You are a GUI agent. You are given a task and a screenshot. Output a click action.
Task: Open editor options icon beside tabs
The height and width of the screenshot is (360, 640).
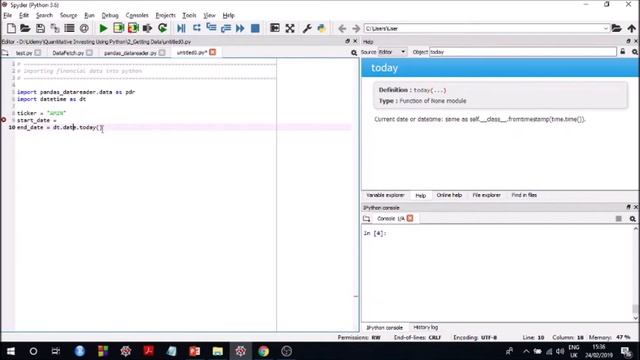coord(354,53)
